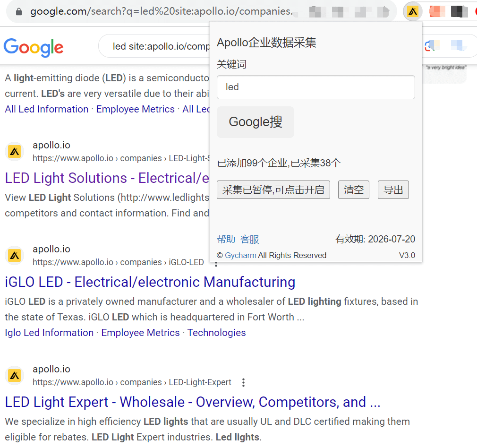Click the 关键词 field label
This screenshot has width=477, height=448.
point(231,65)
